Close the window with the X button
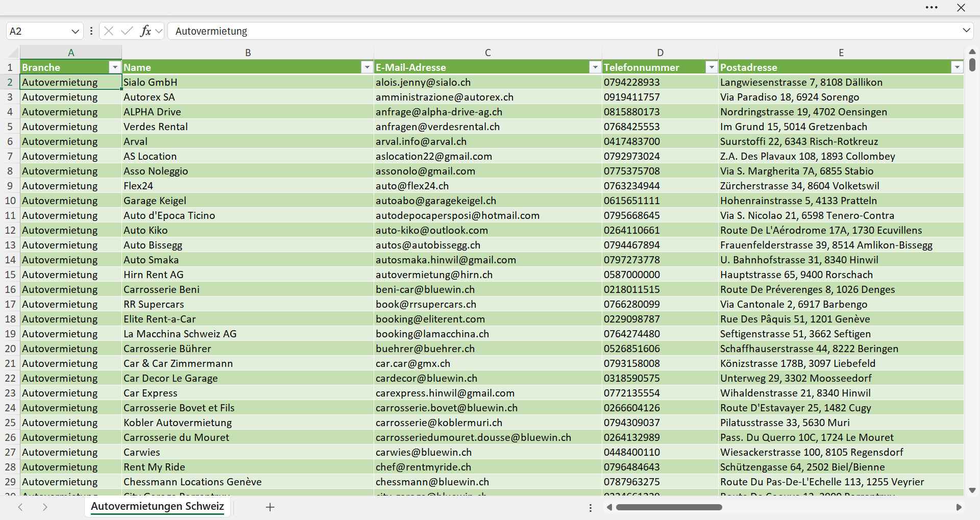Image resolution: width=980 pixels, height=520 pixels. pyautogui.click(x=961, y=8)
